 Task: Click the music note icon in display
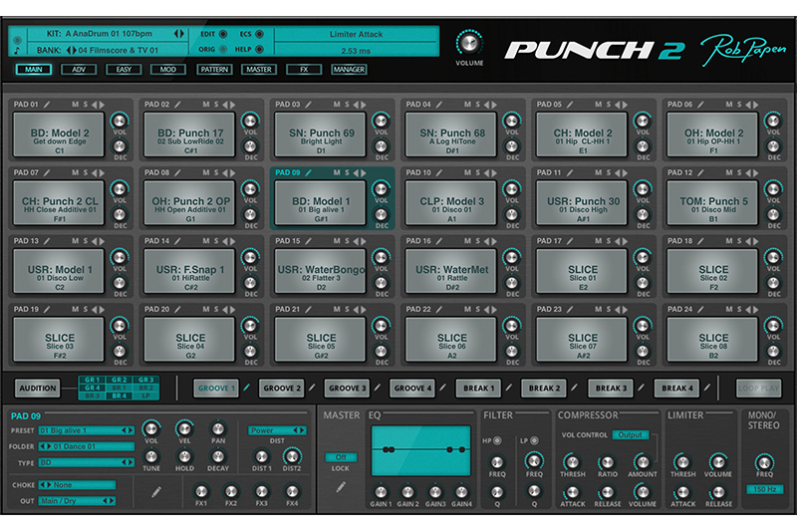click(17, 50)
